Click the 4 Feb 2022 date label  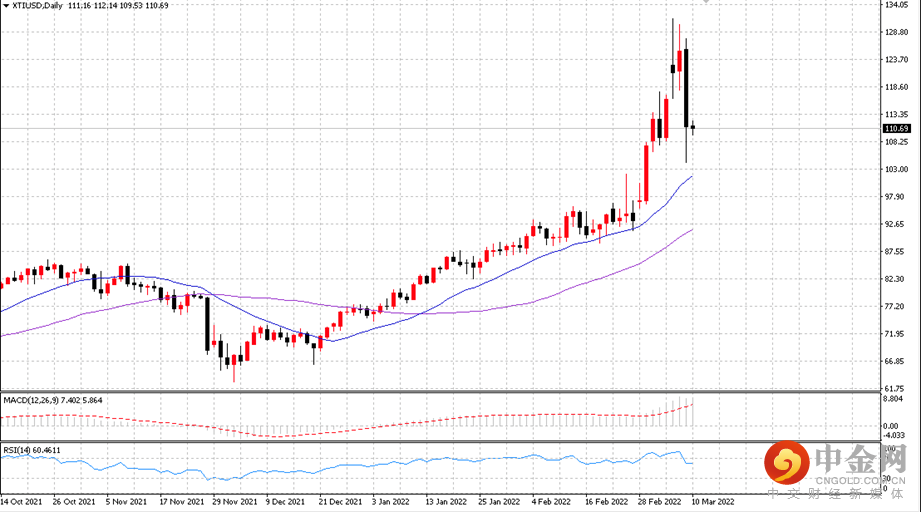tap(551, 502)
